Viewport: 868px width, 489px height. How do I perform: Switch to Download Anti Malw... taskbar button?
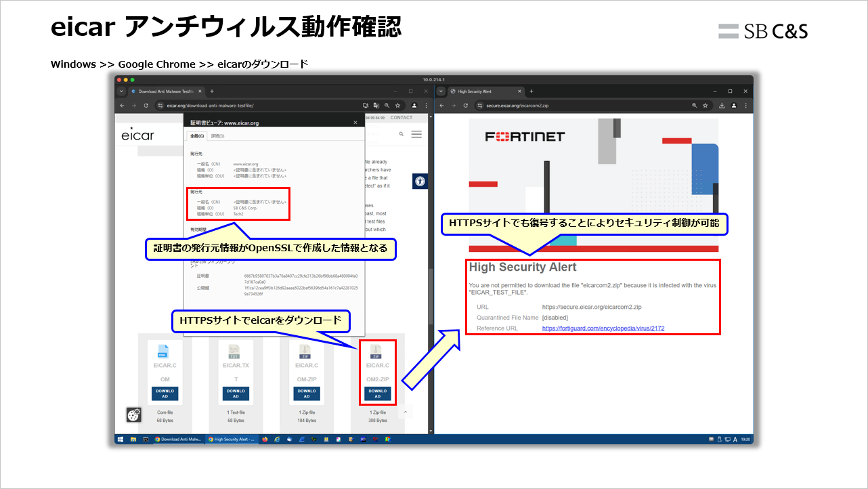pos(178,440)
